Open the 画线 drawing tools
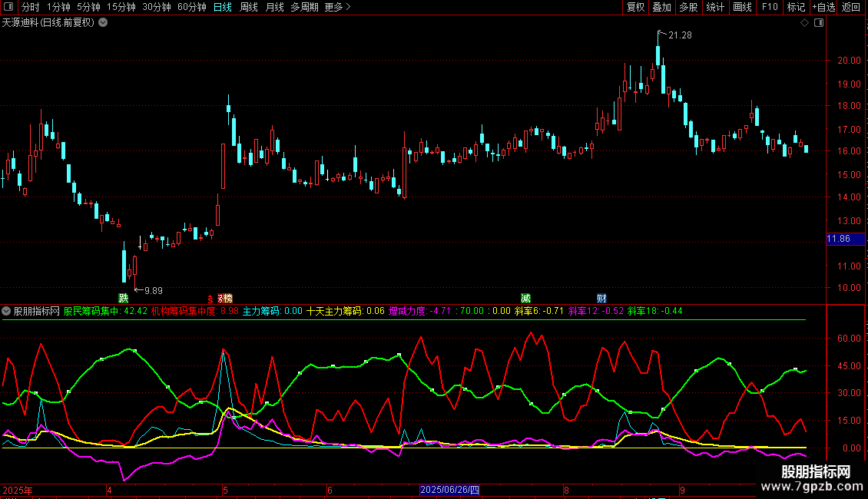Image resolution: width=868 pixels, height=499 pixels. click(x=743, y=7)
